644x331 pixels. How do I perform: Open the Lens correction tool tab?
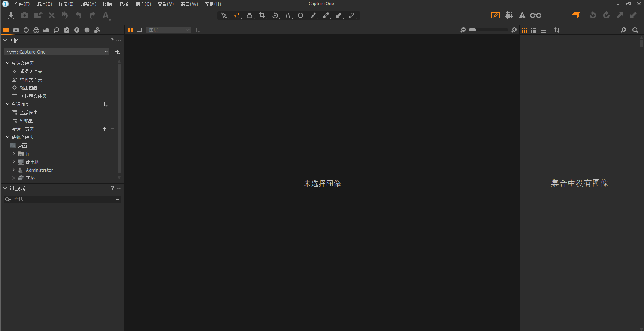26,30
